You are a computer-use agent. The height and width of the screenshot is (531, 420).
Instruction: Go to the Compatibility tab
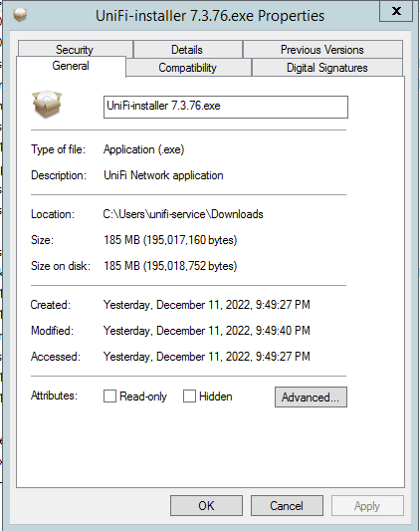click(x=188, y=68)
